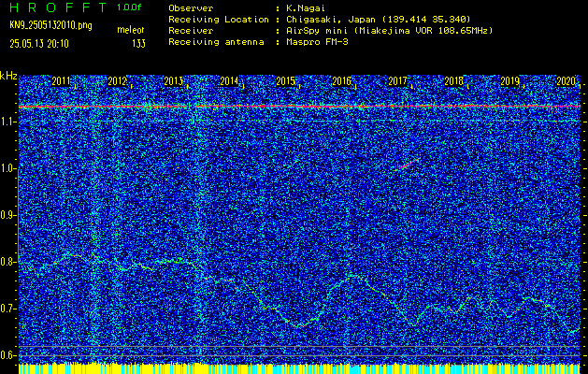Click the Receiver label
Image resolution: width=588 pixels, height=374 pixels.
tap(191, 30)
